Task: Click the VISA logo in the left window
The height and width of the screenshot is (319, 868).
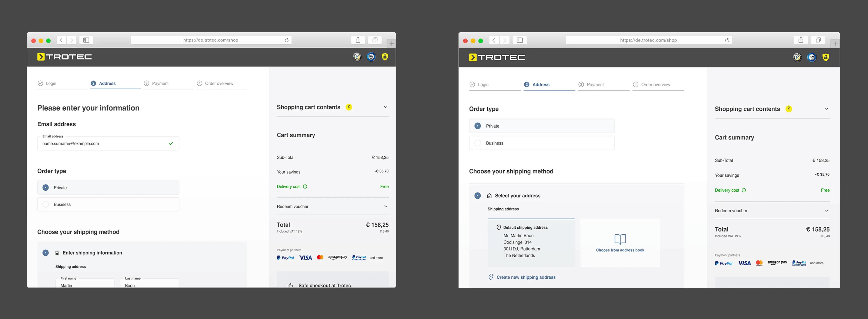Action: 306,258
